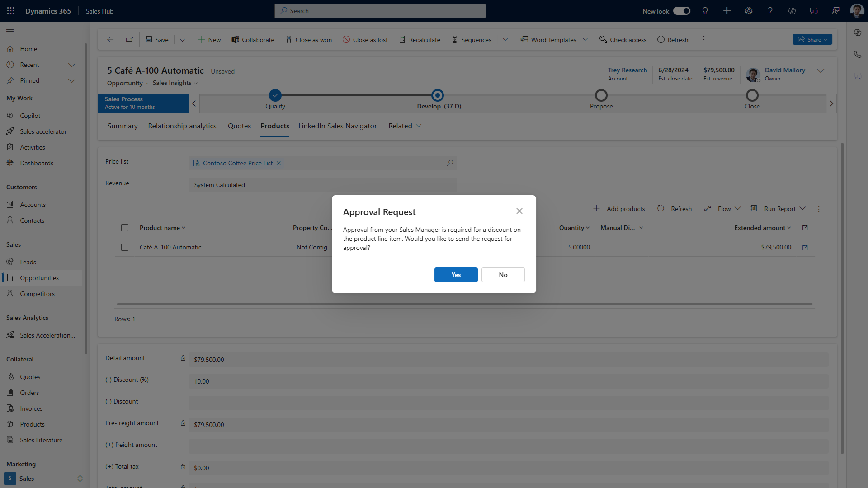Check the Café A-100 Automatic row checkbox
Image resolution: width=868 pixels, height=488 pixels.
[125, 247]
